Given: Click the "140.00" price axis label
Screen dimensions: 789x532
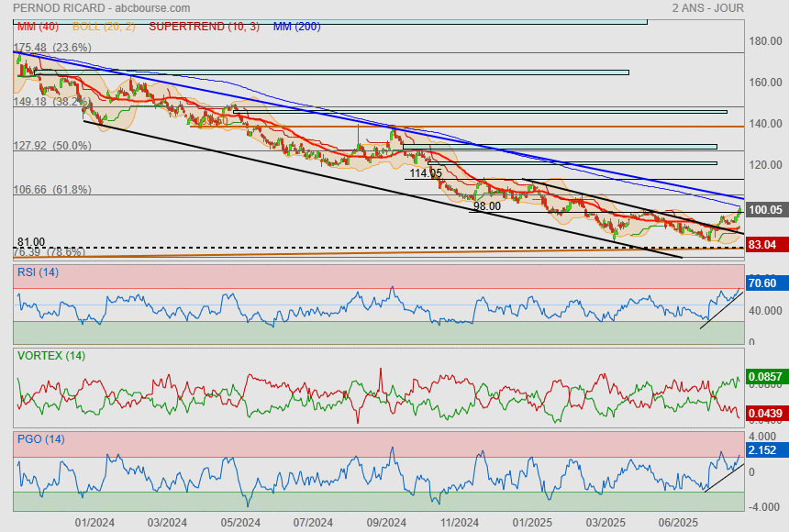Looking at the screenshot, I should pos(765,123).
